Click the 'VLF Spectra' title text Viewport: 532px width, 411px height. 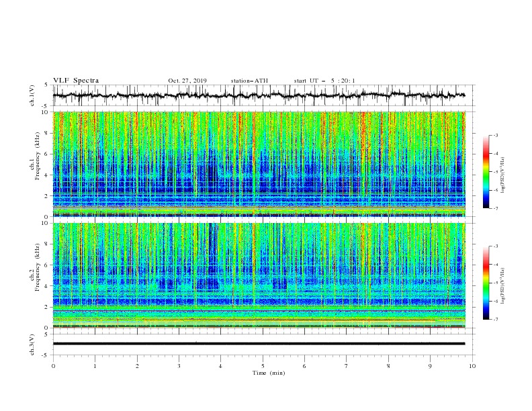coord(76,81)
